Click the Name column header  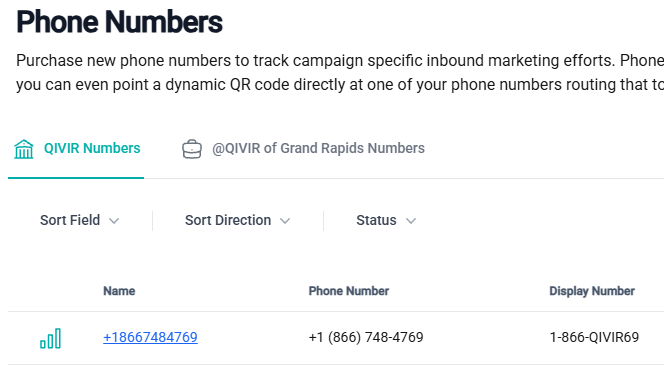click(x=119, y=291)
